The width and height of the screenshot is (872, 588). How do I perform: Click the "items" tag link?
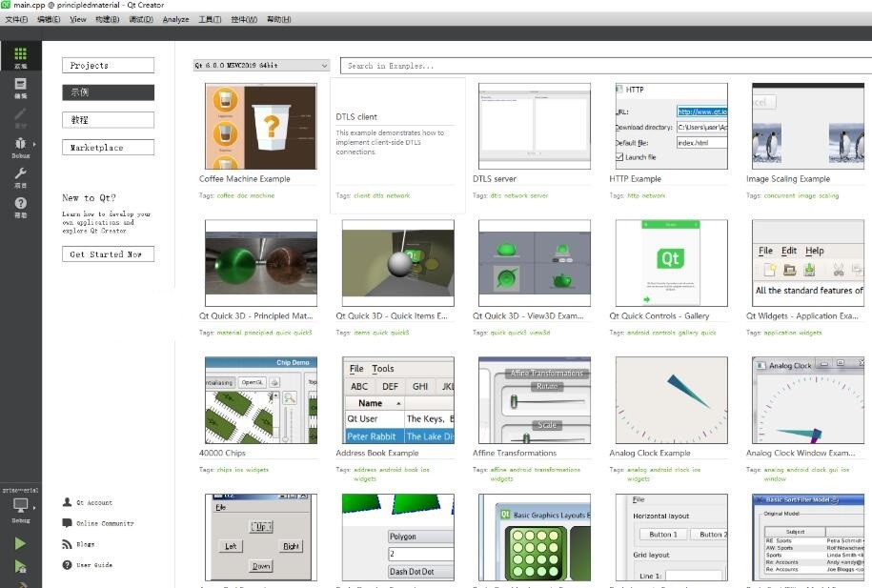pyautogui.click(x=361, y=333)
